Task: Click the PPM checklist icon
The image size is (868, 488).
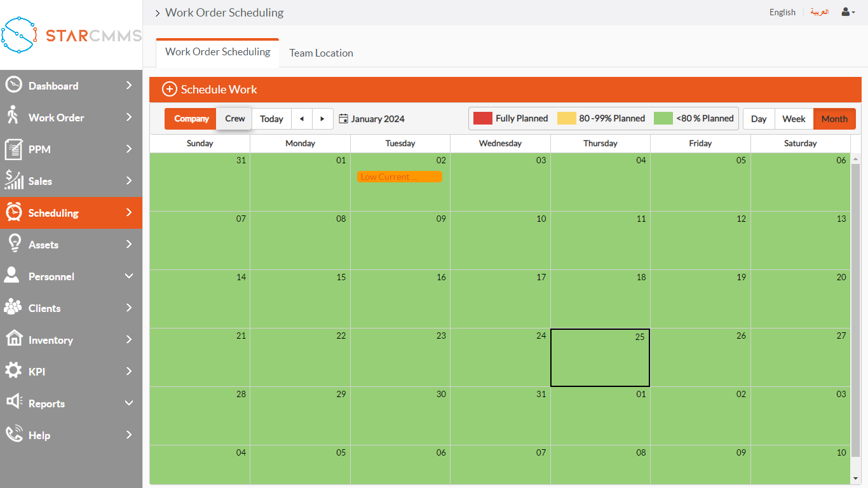Action: click(x=13, y=149)
